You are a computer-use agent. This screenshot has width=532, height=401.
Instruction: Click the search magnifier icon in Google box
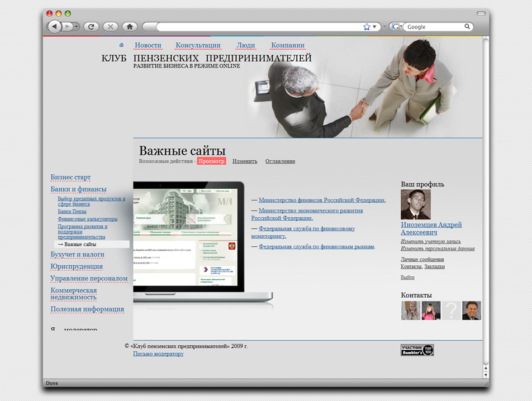pyautogui.click(x=467, y=27)
